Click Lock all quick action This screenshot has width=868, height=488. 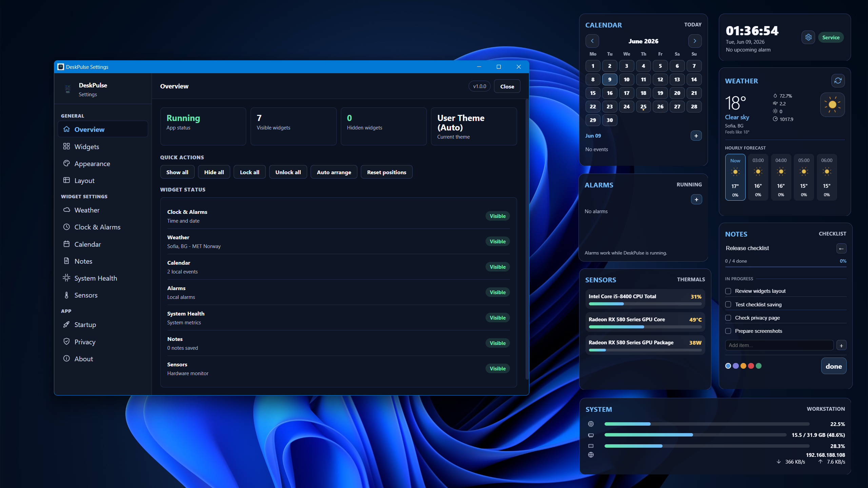[250, 172]
